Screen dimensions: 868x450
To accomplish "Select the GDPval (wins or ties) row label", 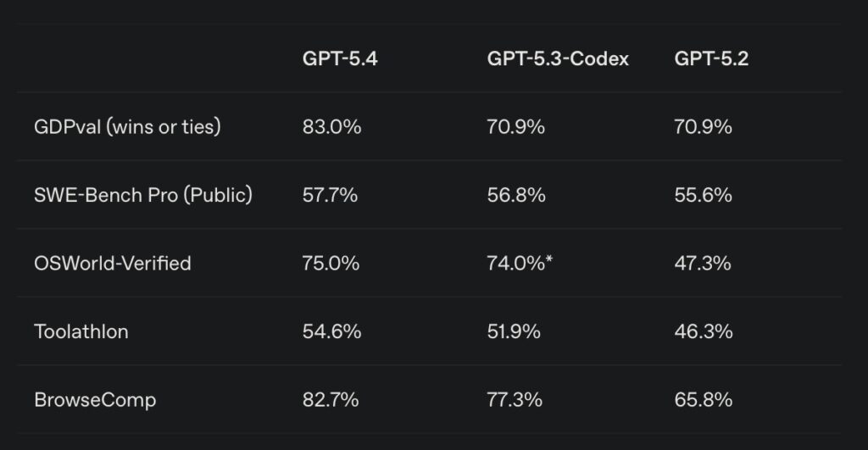I will tap(127, 127).
